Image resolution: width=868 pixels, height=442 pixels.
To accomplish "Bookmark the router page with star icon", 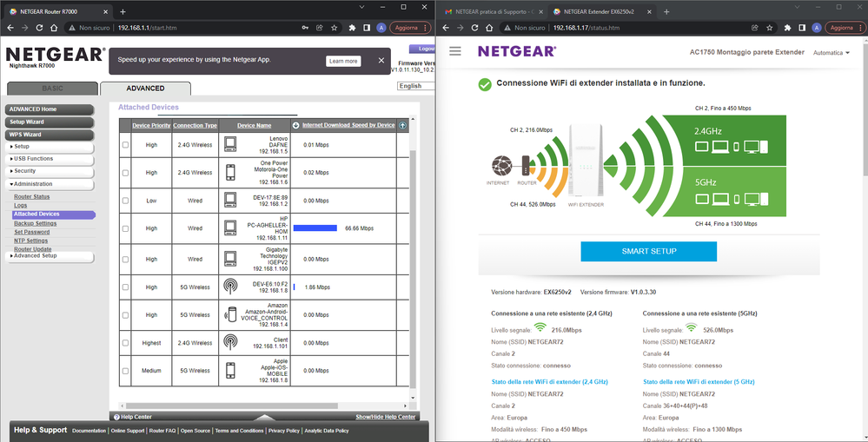I will tap(335, 28).
